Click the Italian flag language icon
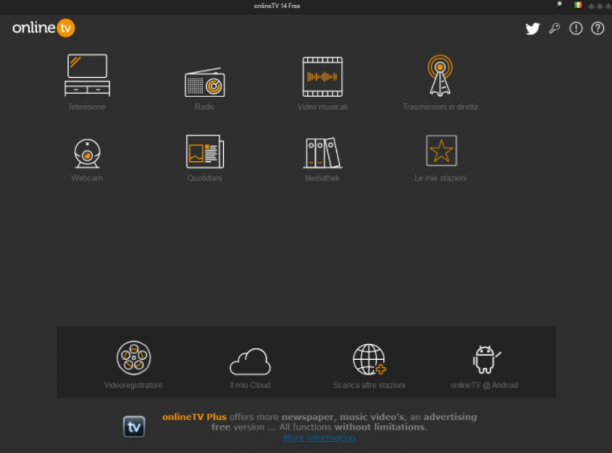This screenshot has height=453, width=612. (578, 5)
